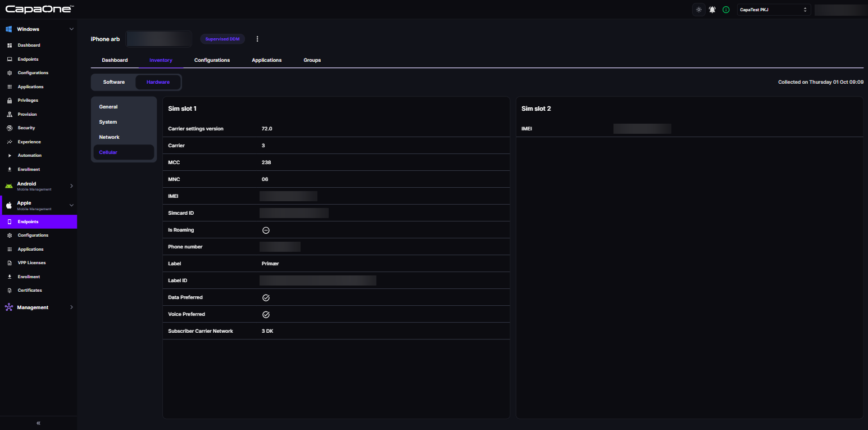Image resolution: width=868 pixels, height=430 pixels.
Task: Select Network in the hardware category list
Action: point(124,137)
